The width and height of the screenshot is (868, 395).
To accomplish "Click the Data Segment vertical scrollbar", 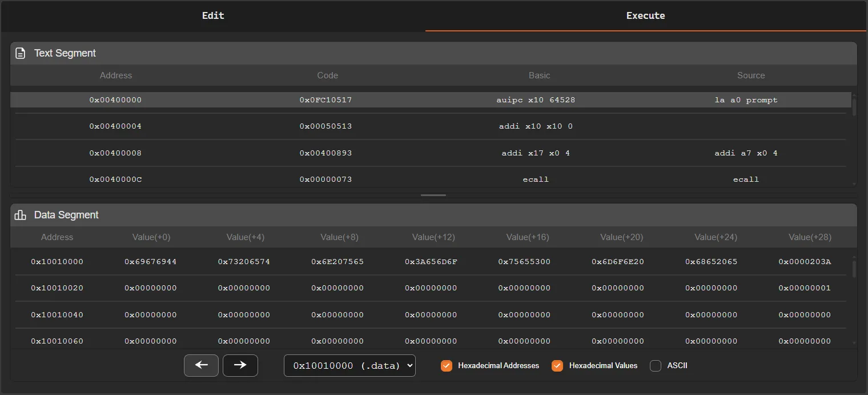I will pos(854,269).
